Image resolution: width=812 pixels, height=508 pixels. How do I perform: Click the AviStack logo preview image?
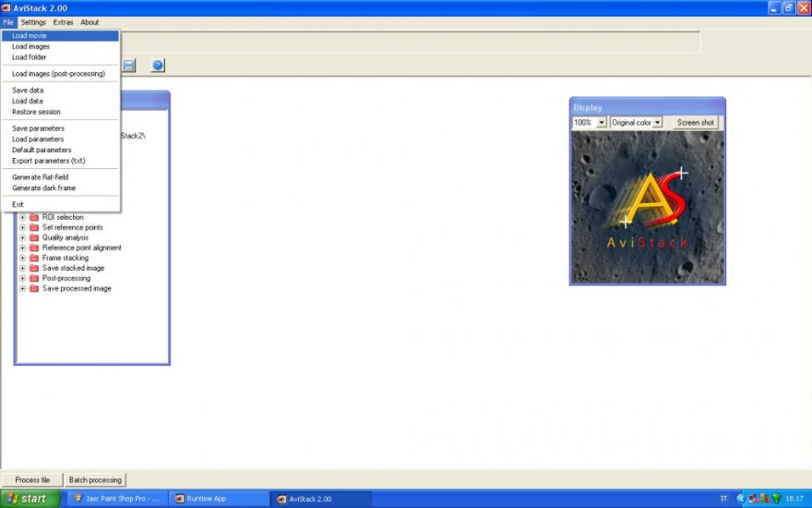click(x=648, y=207)
